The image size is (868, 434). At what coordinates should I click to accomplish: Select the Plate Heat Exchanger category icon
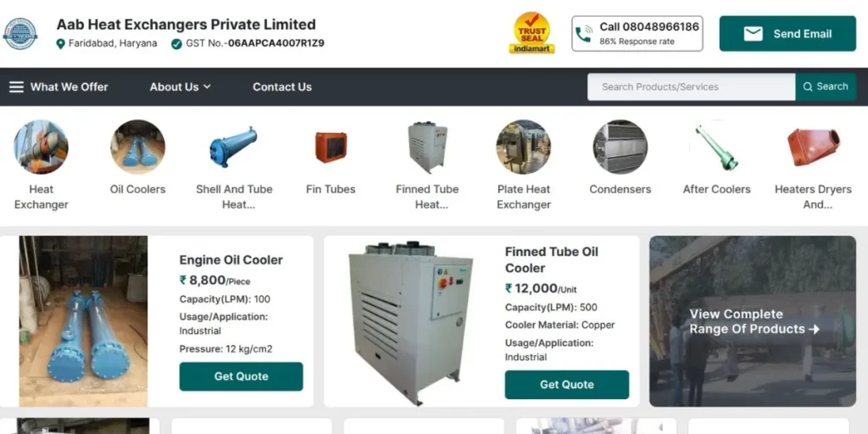coord(523,147)
